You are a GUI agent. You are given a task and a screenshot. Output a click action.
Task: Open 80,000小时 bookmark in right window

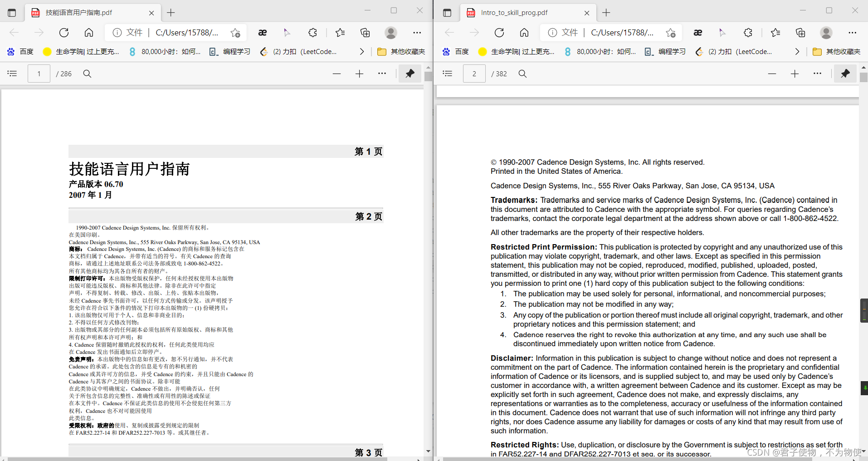pyautogui.click(x=600, y=52)
